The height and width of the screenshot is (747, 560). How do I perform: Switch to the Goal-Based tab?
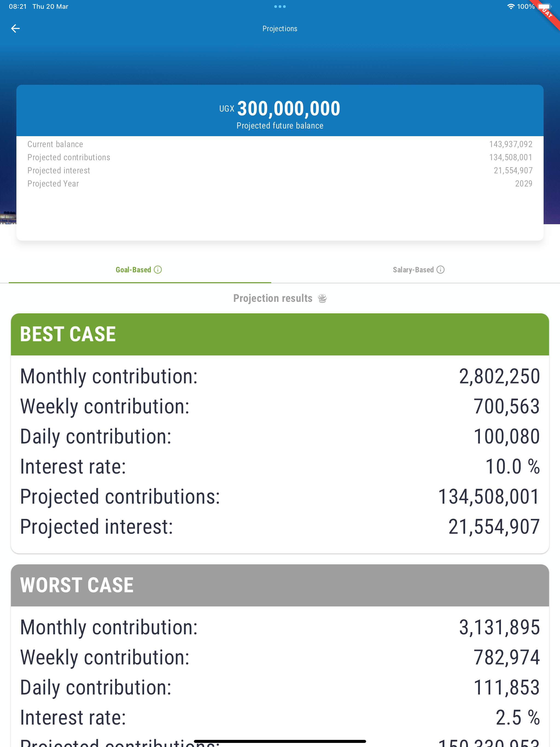pyautogui.click(x=140, y=270)
